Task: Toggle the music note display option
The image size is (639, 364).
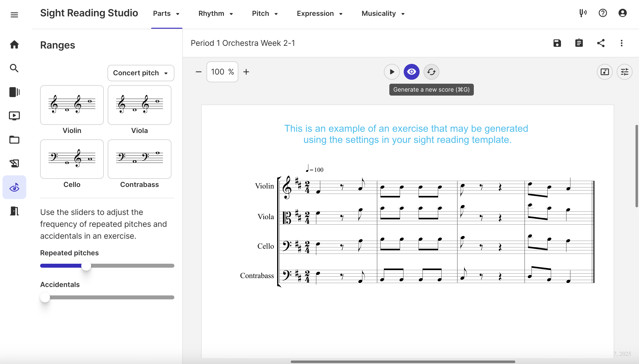Action: tap(605, 72)
